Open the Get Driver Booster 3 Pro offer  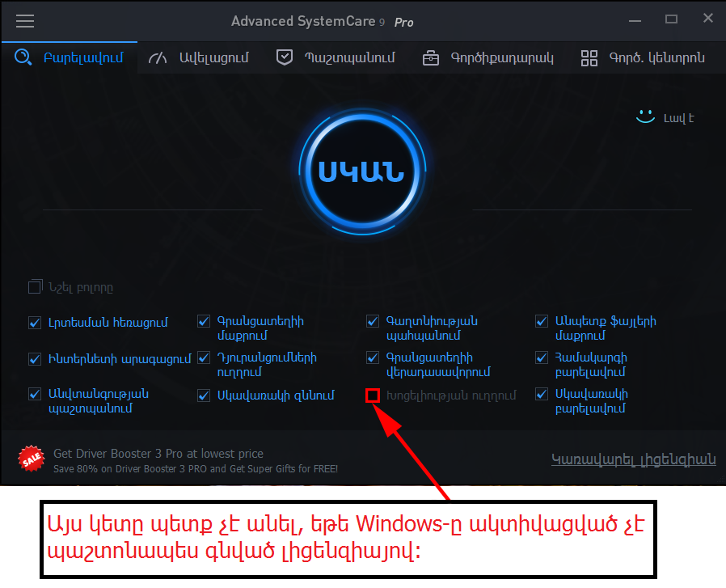158,454
